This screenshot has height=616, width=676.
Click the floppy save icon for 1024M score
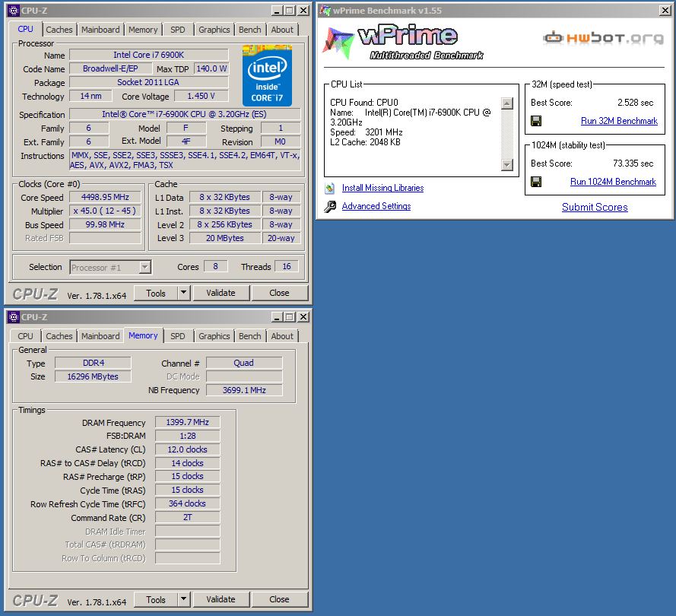point(536,182)
